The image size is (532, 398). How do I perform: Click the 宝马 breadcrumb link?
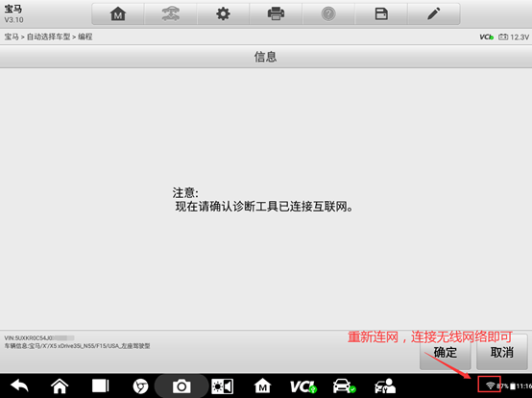[12, 37]
